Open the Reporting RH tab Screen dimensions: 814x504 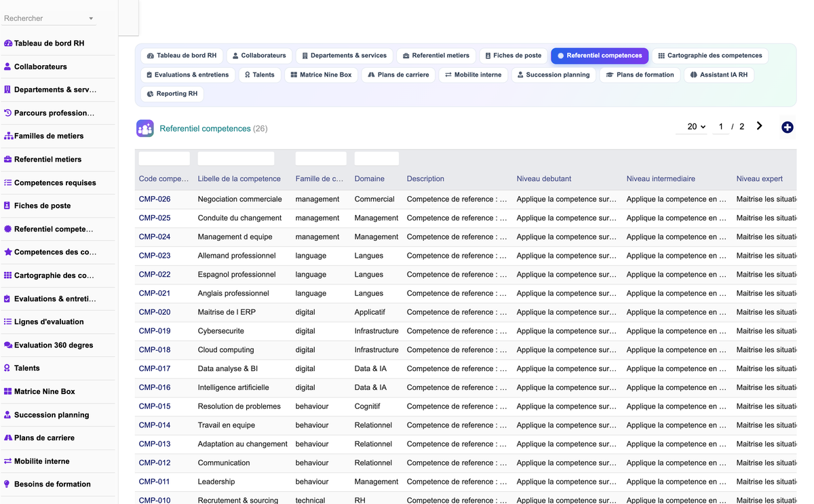point(172,94)
